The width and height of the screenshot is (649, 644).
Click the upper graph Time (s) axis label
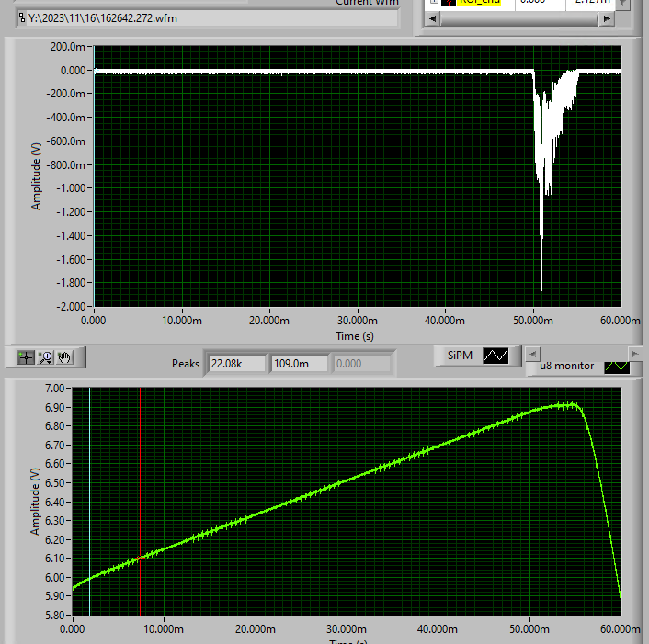(355, 336)
